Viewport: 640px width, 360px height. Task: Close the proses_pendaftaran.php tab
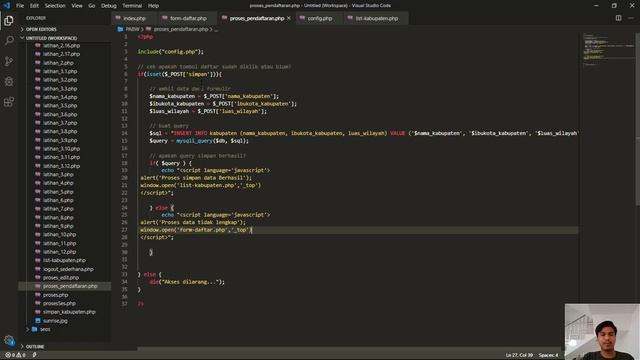(289, 18)
